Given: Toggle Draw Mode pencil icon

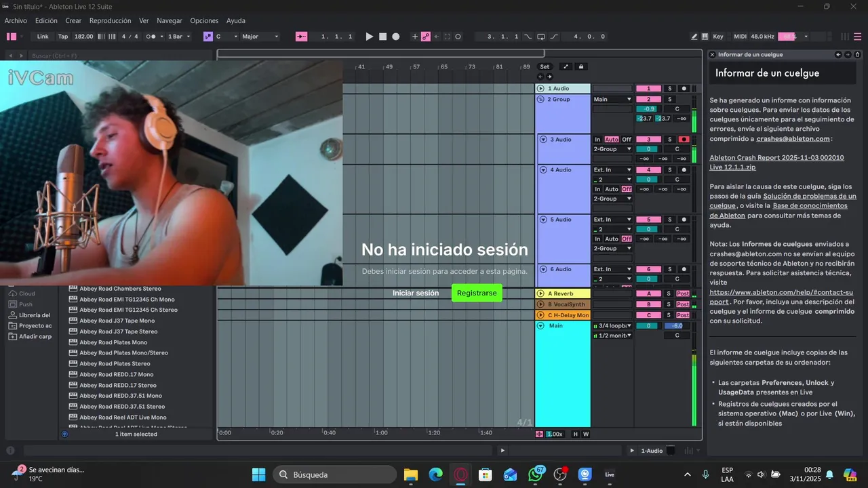Looking at the screenshot, I should [694, 37].
